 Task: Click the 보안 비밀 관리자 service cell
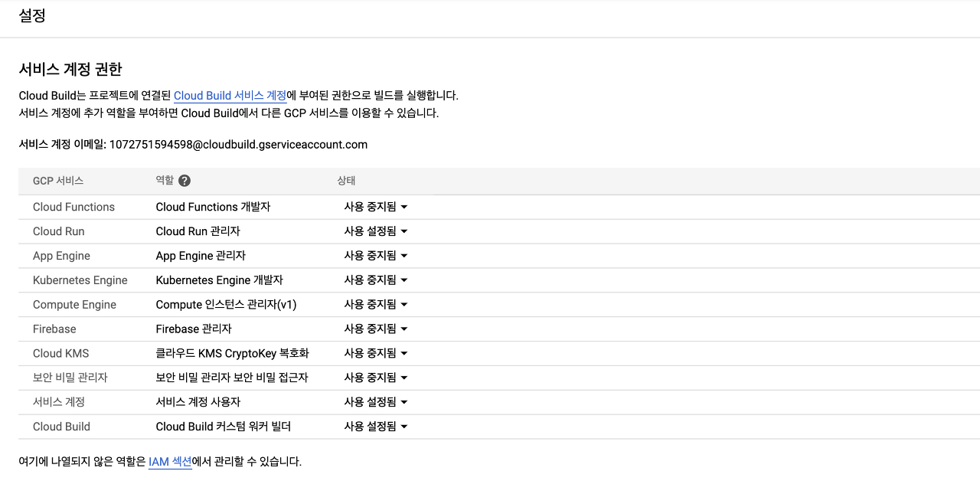[70, 378]
